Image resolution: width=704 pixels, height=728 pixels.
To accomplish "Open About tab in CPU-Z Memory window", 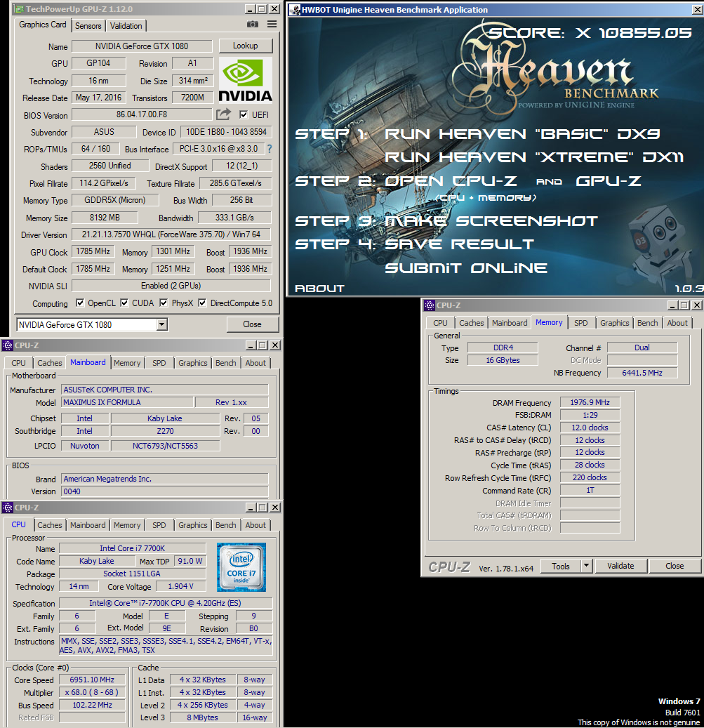I will (677, 323).
